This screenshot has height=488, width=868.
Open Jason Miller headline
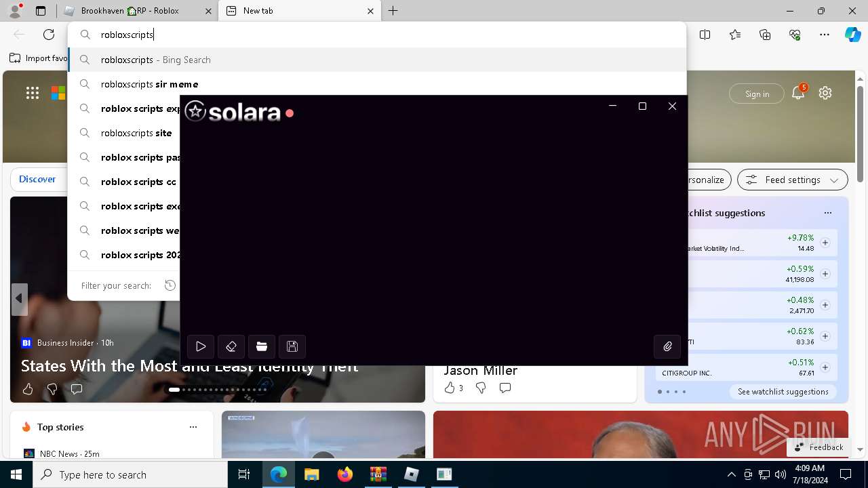pos(481,370)
